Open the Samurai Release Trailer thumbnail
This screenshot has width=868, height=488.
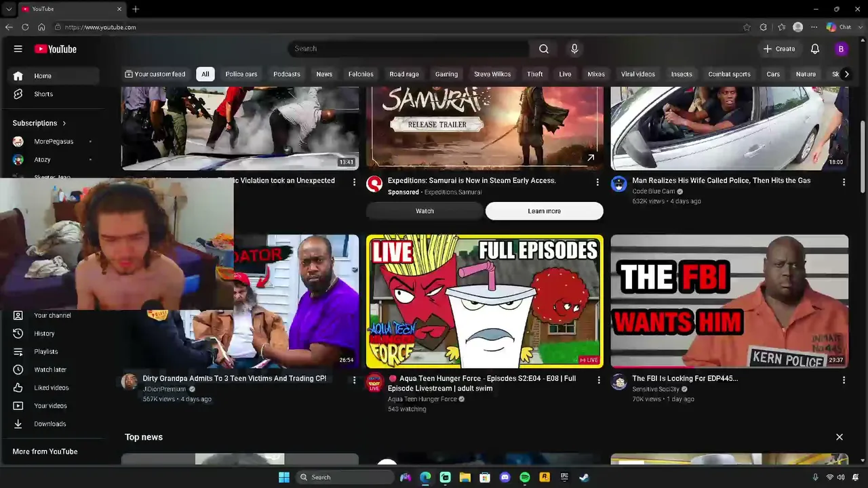click(485, 128)
